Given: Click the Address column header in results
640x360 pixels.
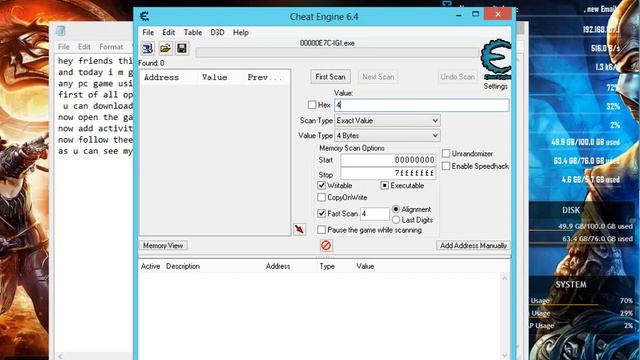Looking at the screenshot, I should [161, 77].
